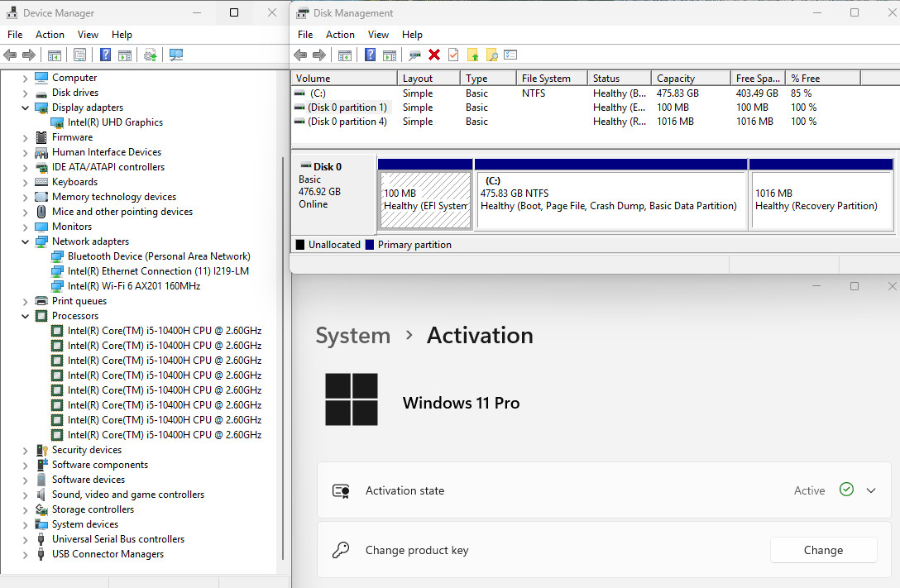This screenshot has height=588, width=900.
Task: Open View menu in Disk Management
Action: click(x=378, y=35)
